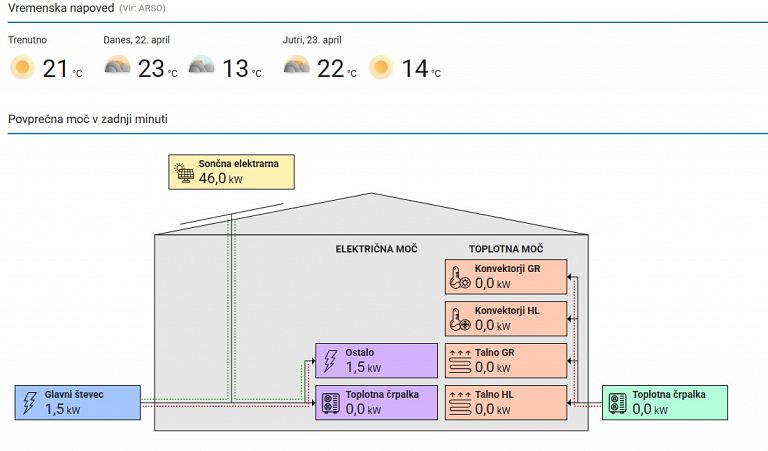The image size is (768, 451).
Task: Click the night cloud icon beside 13 °C
Action: [201, 68]
